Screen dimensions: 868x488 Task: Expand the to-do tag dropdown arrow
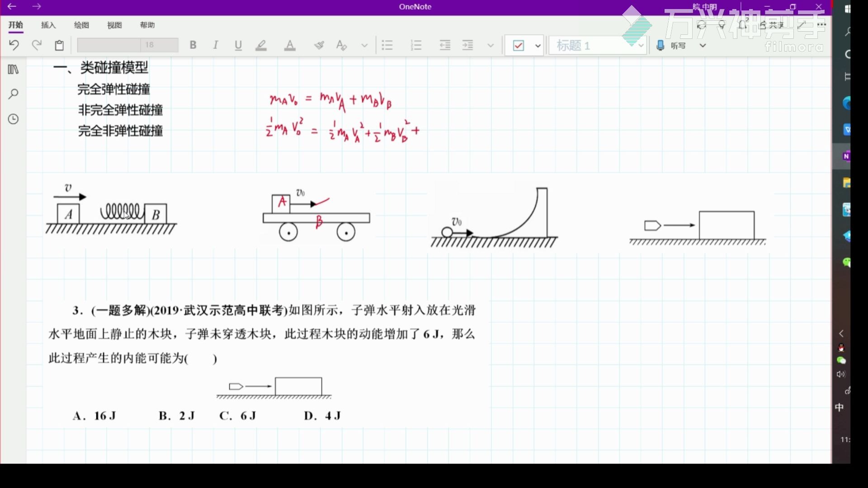tap(538, 46)
